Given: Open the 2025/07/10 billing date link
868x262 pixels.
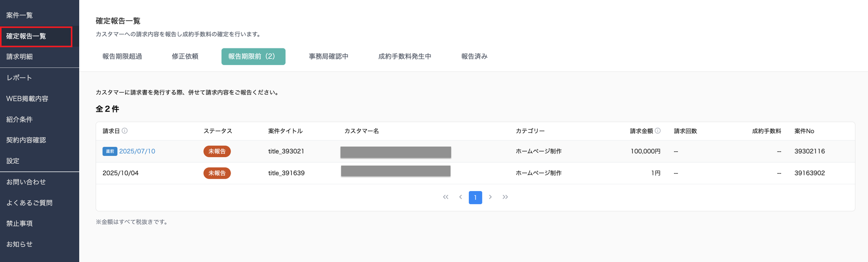Looking at the screenshot, I should [137, 151].
